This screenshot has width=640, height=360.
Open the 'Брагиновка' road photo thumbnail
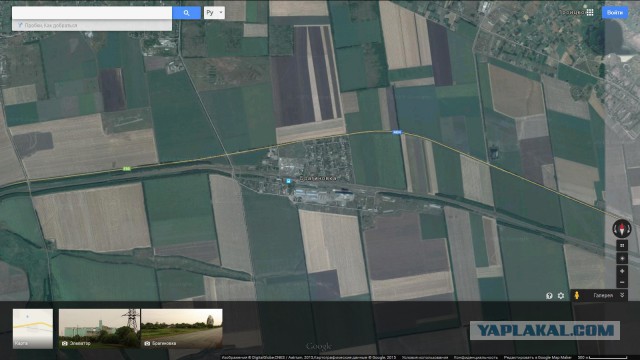tap(182, 329)
